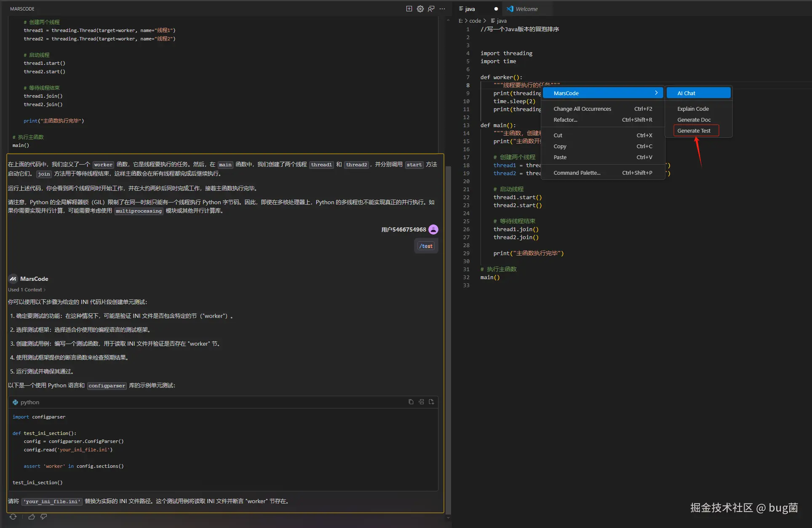The height and width of the screenshot is (528, 812).
Task: Choose Explain Code menu entry
Action: 693,109
